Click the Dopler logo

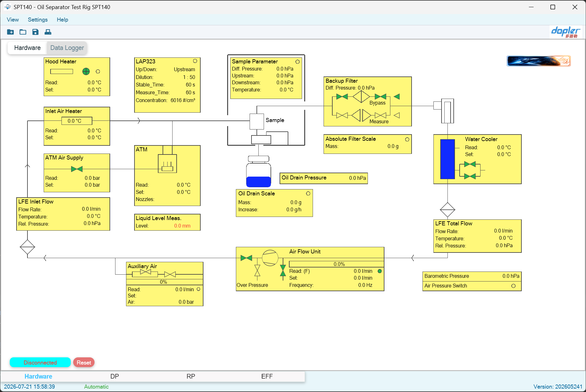pyautogui.click(x=566, y=32)
